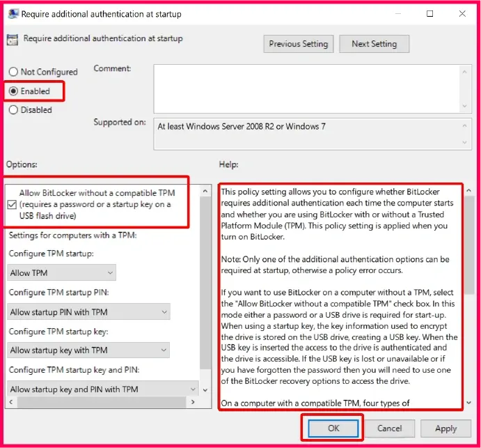Click the 'Options:' label
Viewport: 481px width, 448px height.
coord(22,164)
